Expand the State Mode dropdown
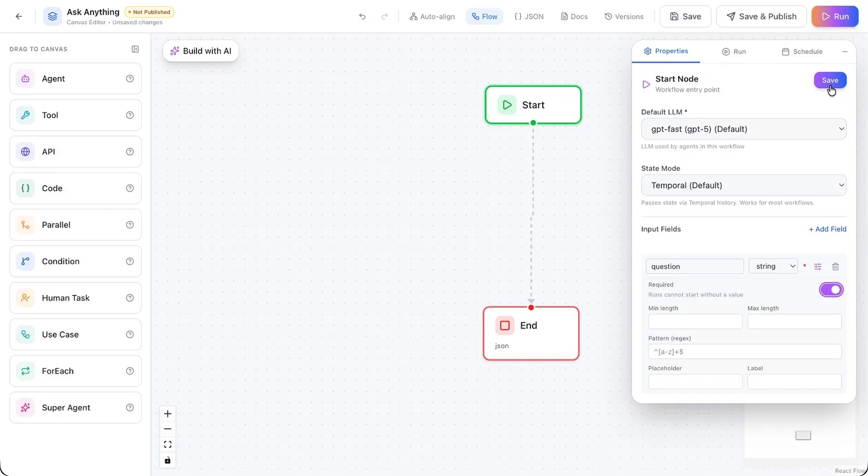Screen dimensions: 868x476 [x=744, y=185]
